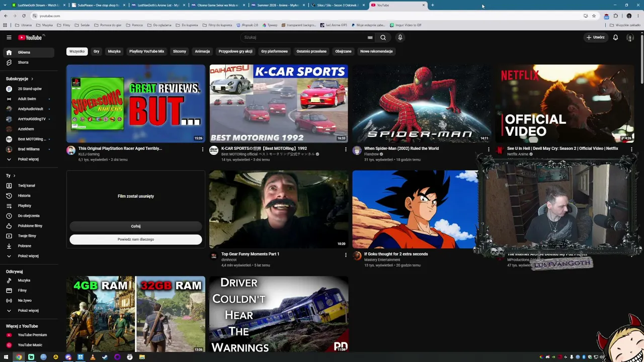Open the account avatar menu
This screenshot has width=644, height=362.
point(629,37)
